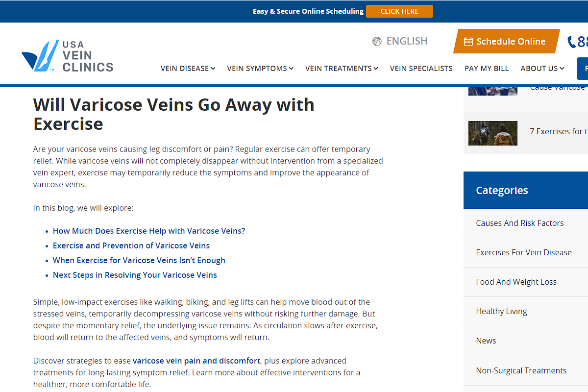Click the globe language icon

tap(377, 41)
